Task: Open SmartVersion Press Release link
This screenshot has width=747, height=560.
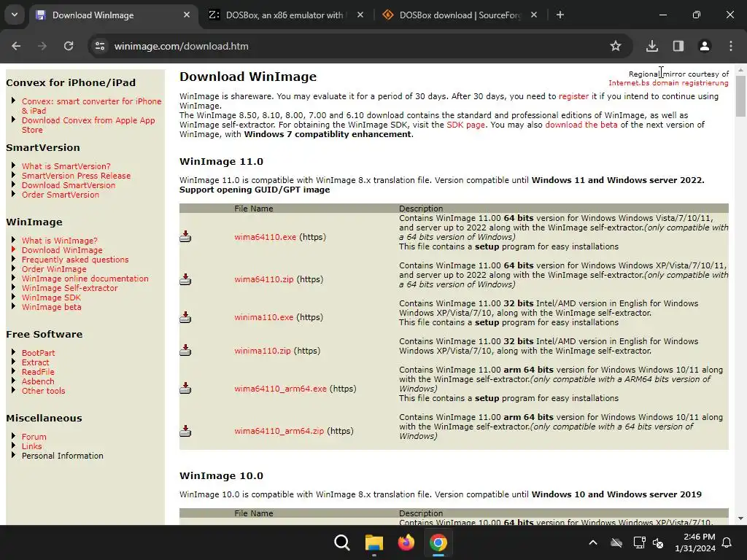Action: point(76,176)
